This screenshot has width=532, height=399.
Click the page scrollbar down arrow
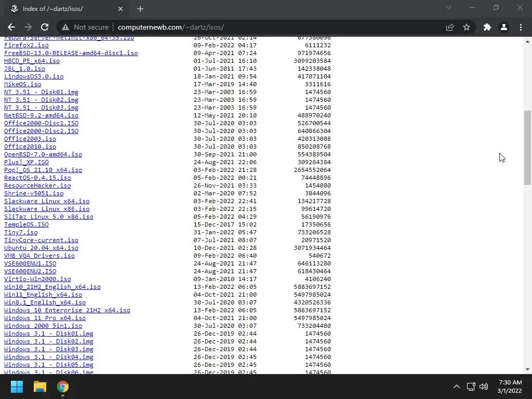pos(527,369)
